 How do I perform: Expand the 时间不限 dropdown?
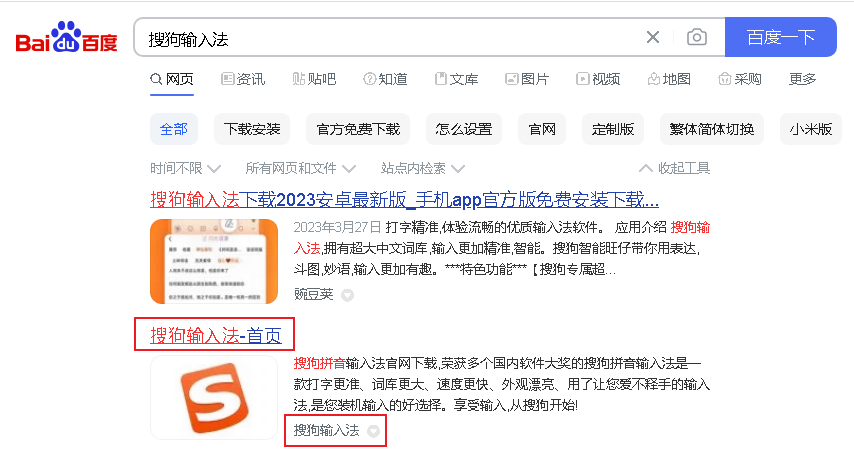(185, 168)
